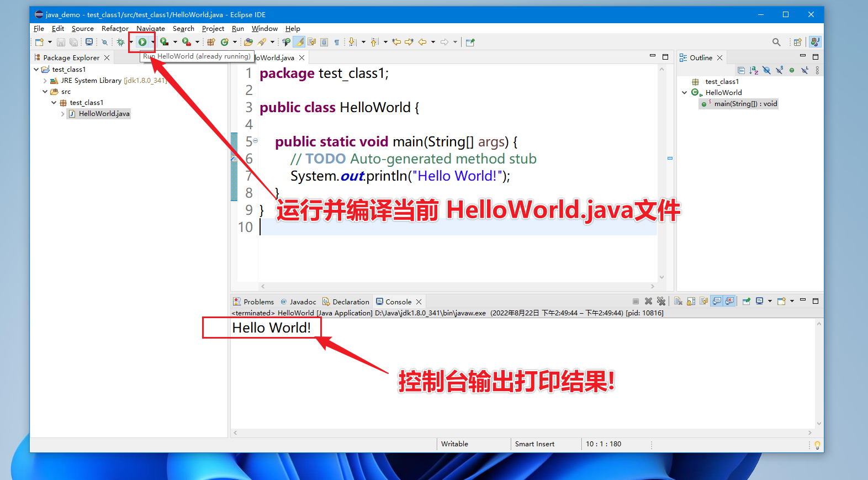The height and width of the screenshot is (480, 868).
Task: Toggle Word Wrap icon in toolbar
Action: click(312, 42)
